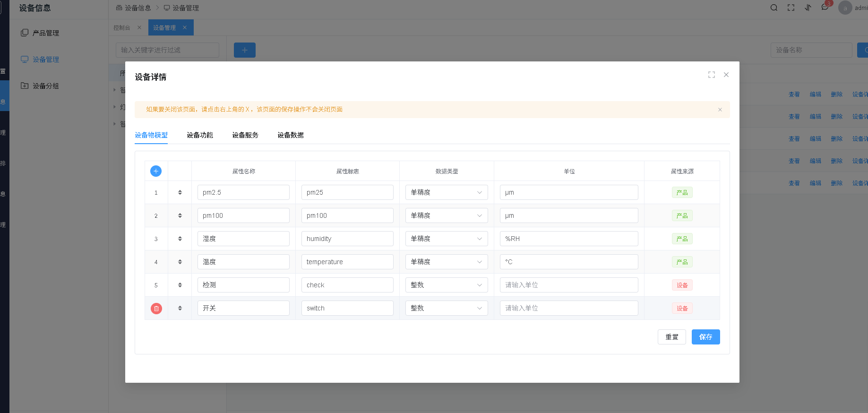The image size is (868, 413).
Task: Click sort handle for humidity row
Action: click(x=180, y=239)
